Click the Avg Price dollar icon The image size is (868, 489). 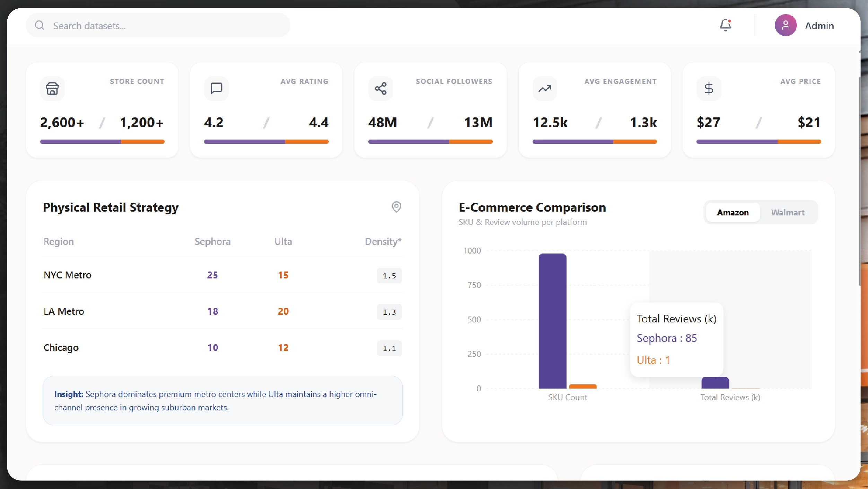pyautogui.click(x=709, y=89)
